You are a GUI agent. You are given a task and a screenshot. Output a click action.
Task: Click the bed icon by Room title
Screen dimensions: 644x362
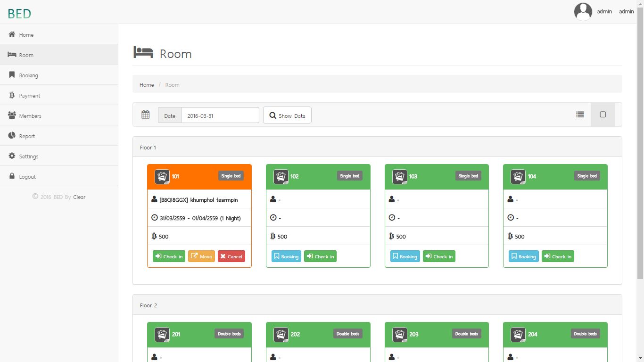click(x=143, y=52)
